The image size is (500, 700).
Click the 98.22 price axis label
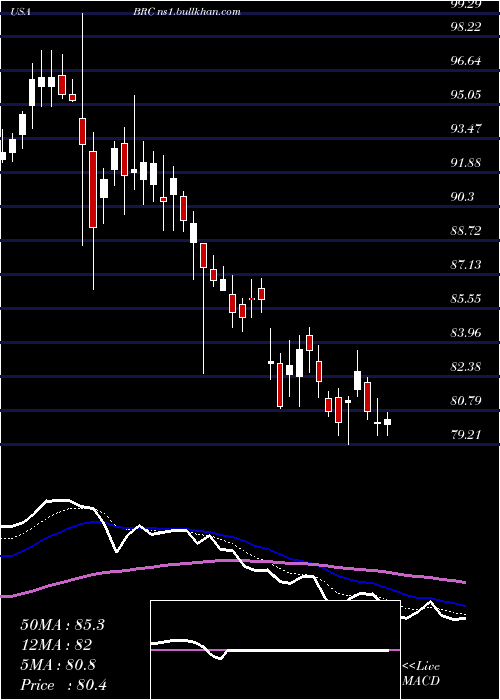pyautogui.click(x=467, y=26)
